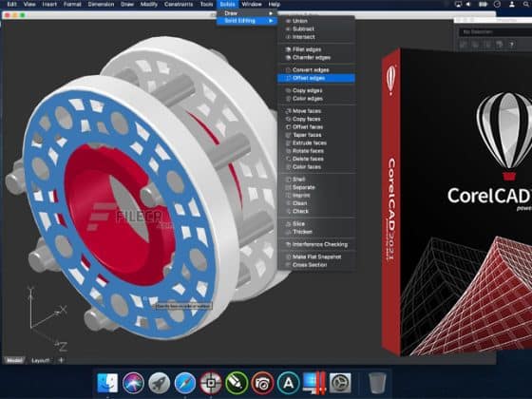The image size is (532, 399).
Task: Select Offset faces menu item
Action: 316,127
